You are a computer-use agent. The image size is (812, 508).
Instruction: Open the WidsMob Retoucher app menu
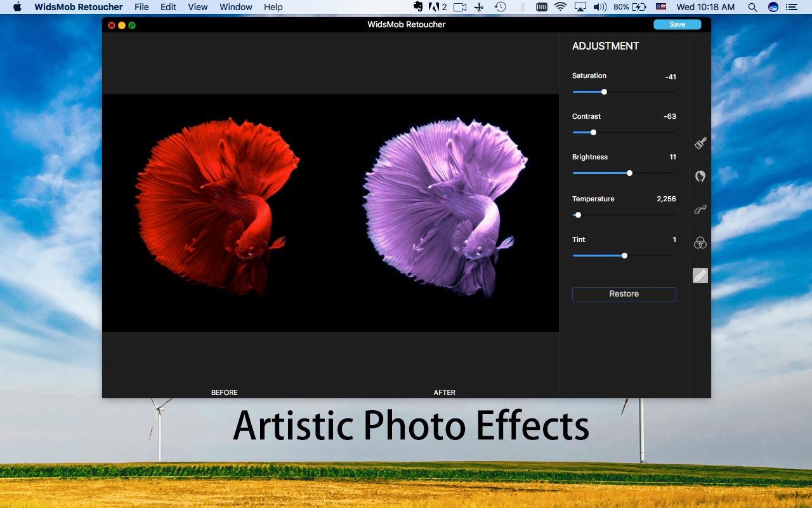(x=79, y=7)
